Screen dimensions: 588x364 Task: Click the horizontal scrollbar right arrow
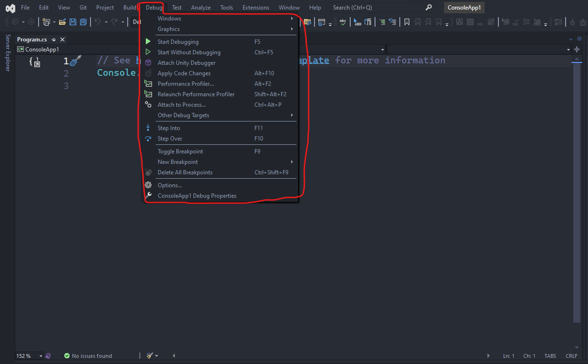pyautogui.click(x=488, y=356)
